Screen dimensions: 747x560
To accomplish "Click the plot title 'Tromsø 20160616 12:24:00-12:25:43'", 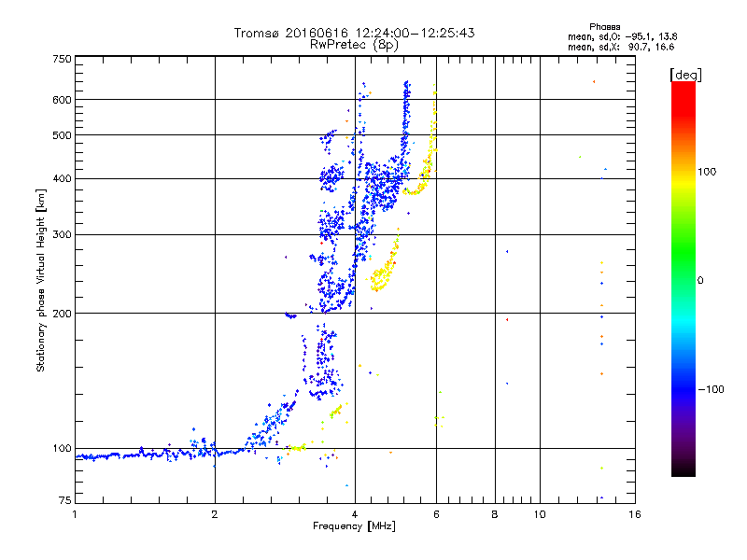I will click(x=354, y=33).
